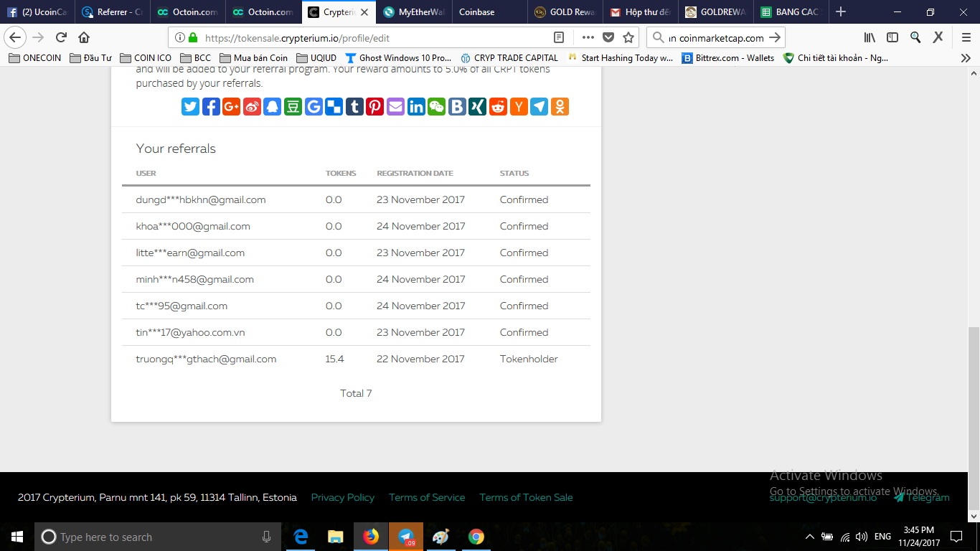Switch to the Facebook UcoinCa tab
The width and height of the screenshot is (980, 551).
point(37,12)
